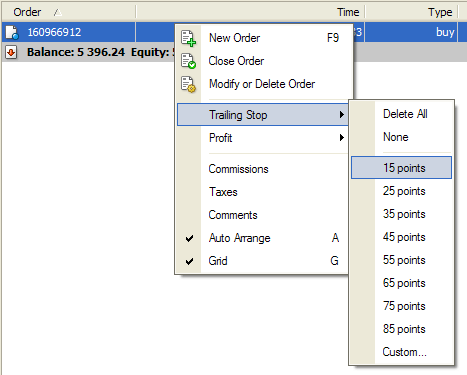Click the Modify or Delete Order gear icon

tap(188, 84)
